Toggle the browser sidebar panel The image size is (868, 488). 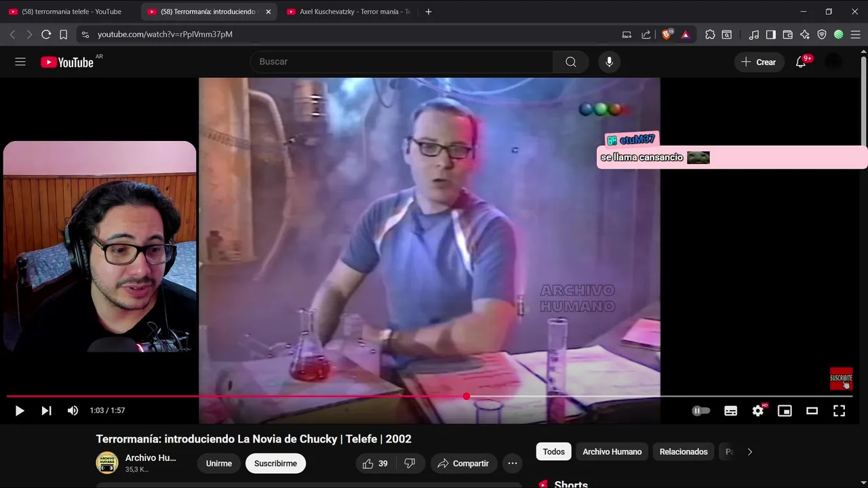[x=771, y=35]
